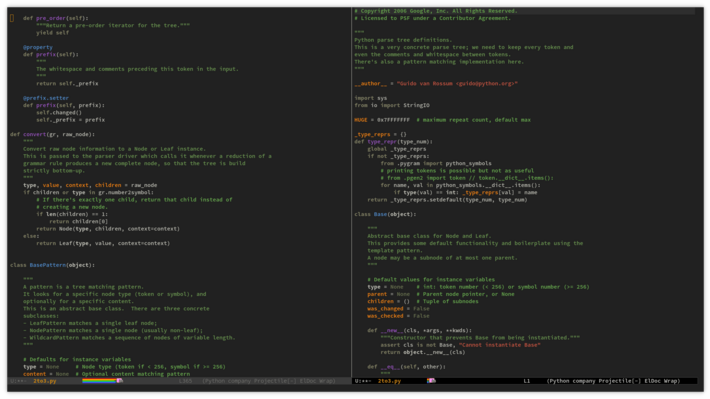Click the hollow cursor box at top-left of left pane
Image resolution: width=710 pixels, height=399 pixels.
pos(12,18)
